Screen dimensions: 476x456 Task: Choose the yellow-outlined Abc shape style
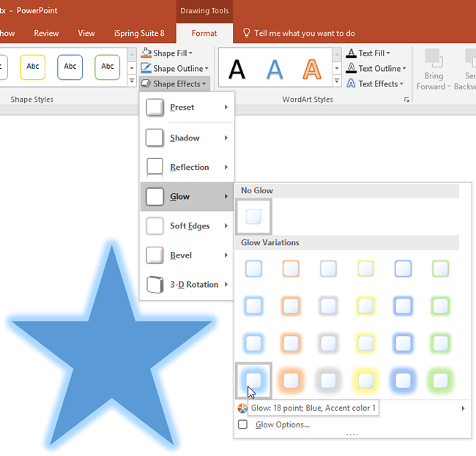(x=33, y=67)
